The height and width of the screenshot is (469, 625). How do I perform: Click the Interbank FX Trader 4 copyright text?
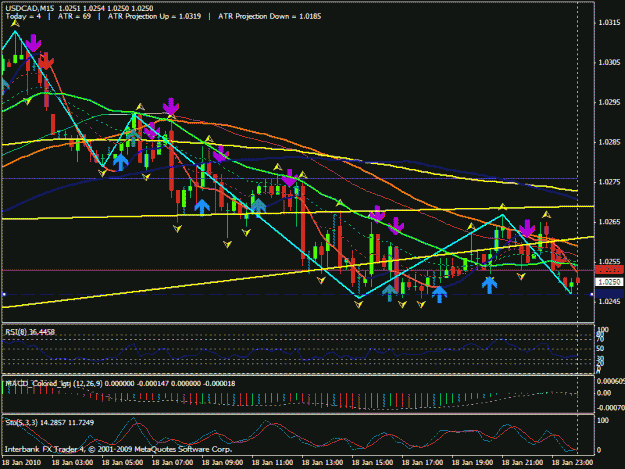(118, 449)
